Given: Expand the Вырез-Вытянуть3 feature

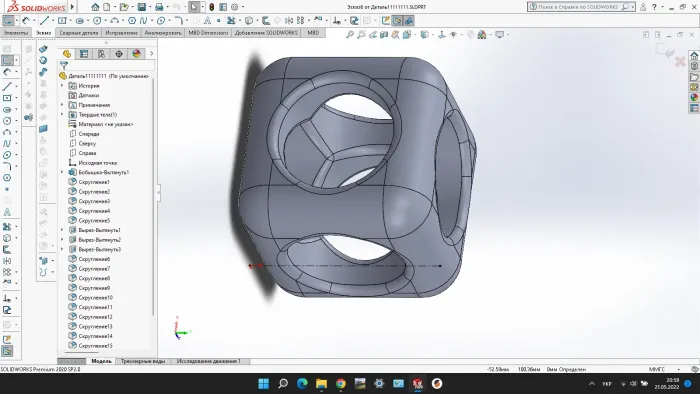Looking at the screenshot, I should [x=62, y=249].
